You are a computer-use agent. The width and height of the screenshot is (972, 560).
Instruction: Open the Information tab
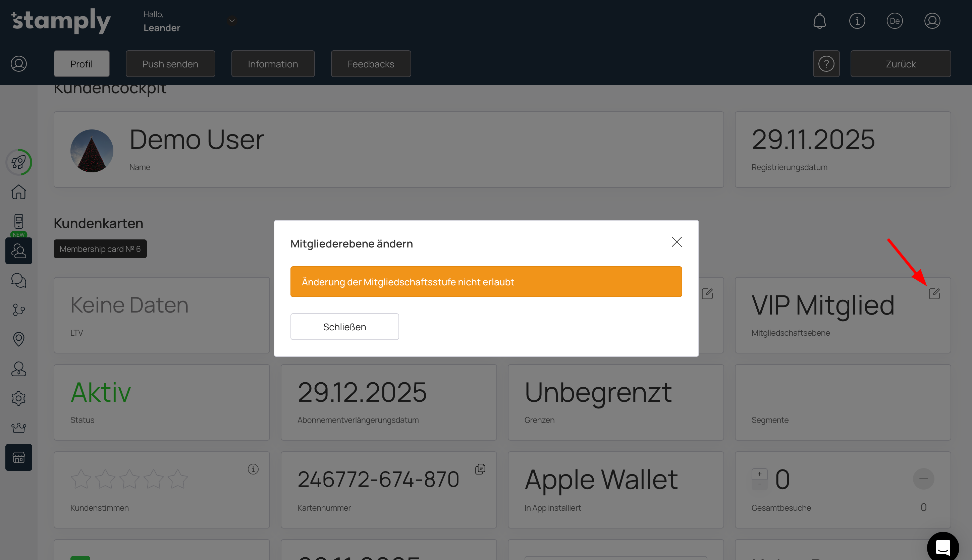click(273, 64)
